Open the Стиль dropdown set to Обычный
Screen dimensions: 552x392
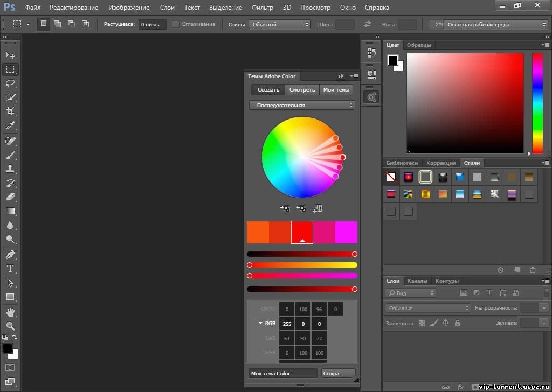(x=279, y=24)
